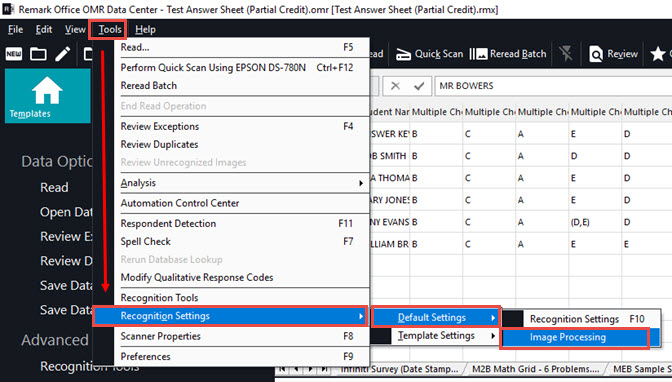The width and height of the screenshot is (672, 382).
Task: Open the Templates home tile
Action: pos(48,96)
